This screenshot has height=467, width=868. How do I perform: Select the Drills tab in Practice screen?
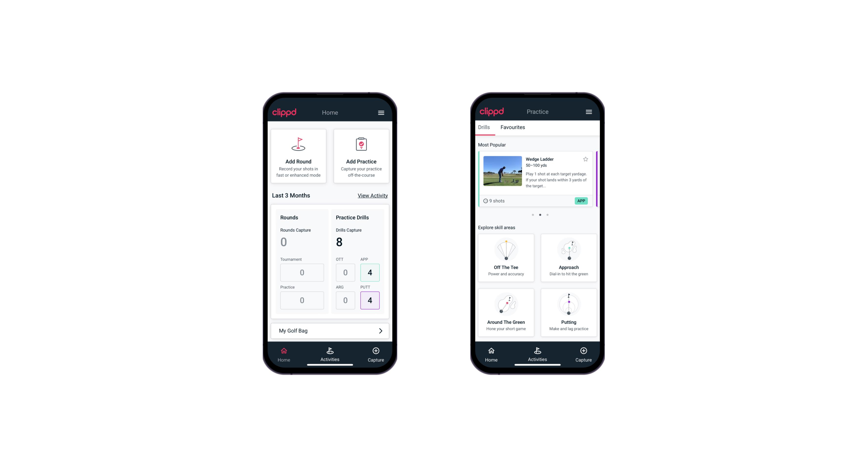483,127
